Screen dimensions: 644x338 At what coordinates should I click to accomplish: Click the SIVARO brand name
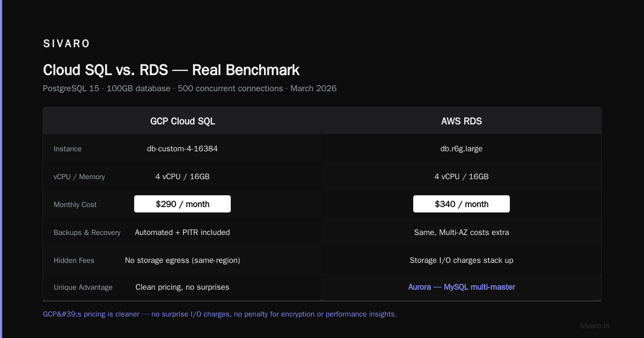pos(67,44)
